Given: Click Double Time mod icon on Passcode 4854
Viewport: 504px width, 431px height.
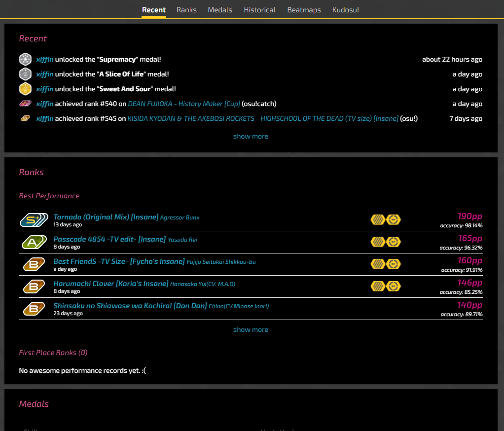Looking at the screenshot, I should pos(394,242).
